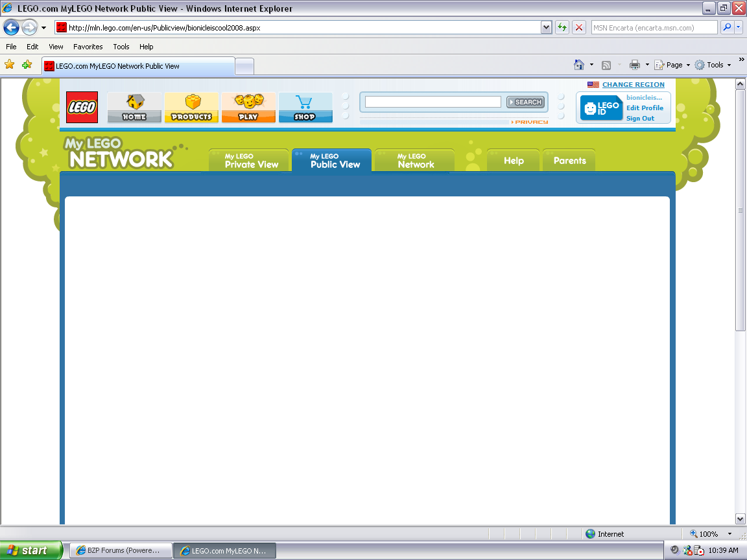
Task: Click the vertical scrollbar thumb
Action: pyautogui.click(x=740, y=210)
